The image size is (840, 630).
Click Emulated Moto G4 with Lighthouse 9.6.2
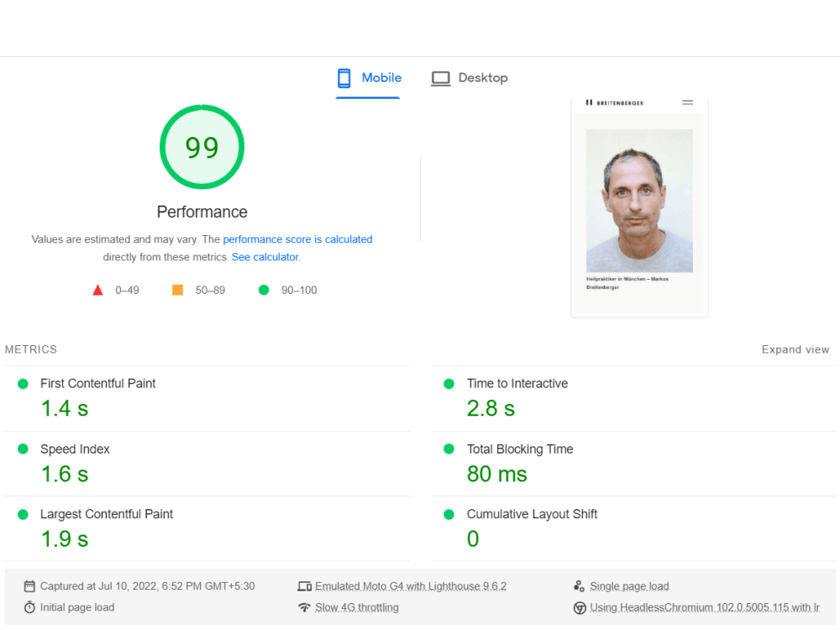click(x=411, y=586)
